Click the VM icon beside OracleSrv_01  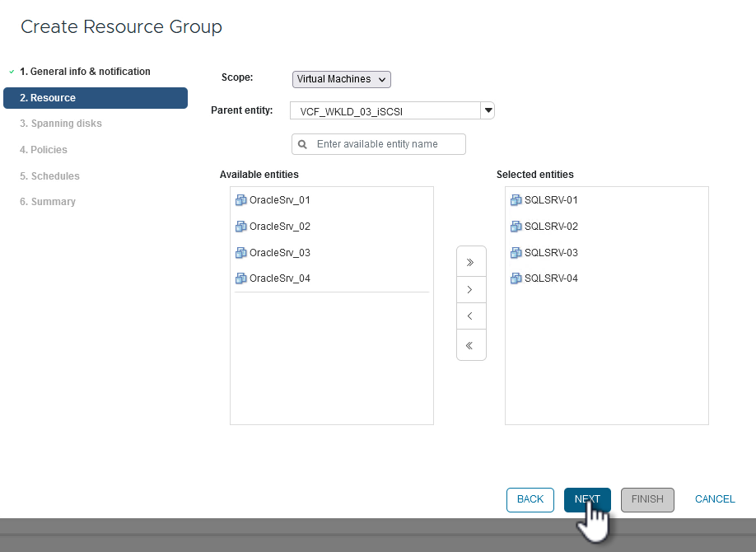click(x=240, y=200)
